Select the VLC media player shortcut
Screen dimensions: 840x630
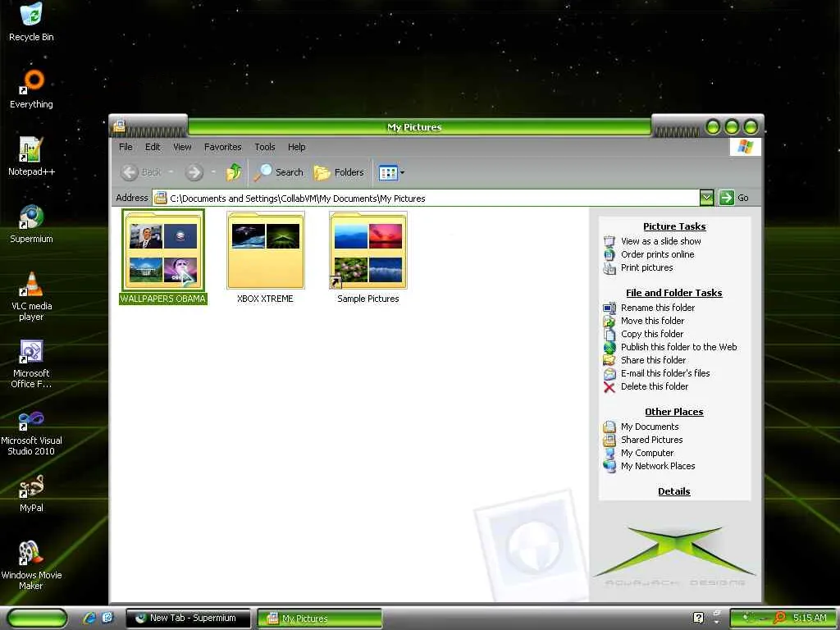[31, 296]
